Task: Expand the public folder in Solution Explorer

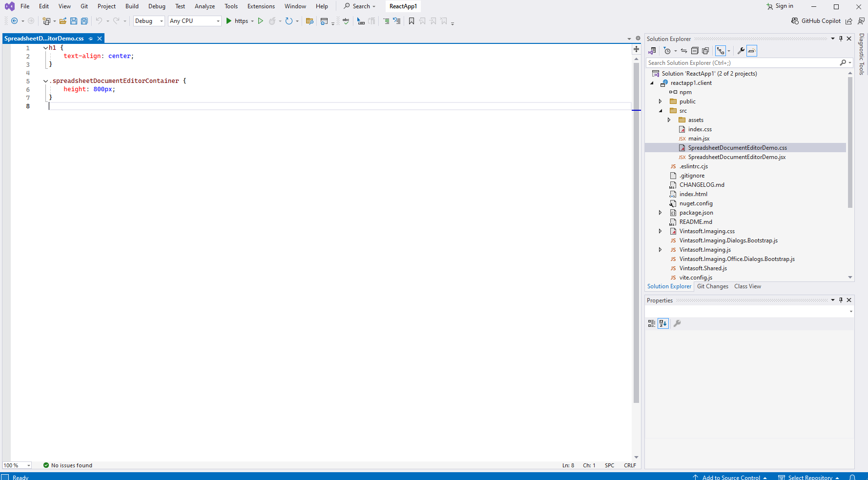Action: tap(661, 101)
